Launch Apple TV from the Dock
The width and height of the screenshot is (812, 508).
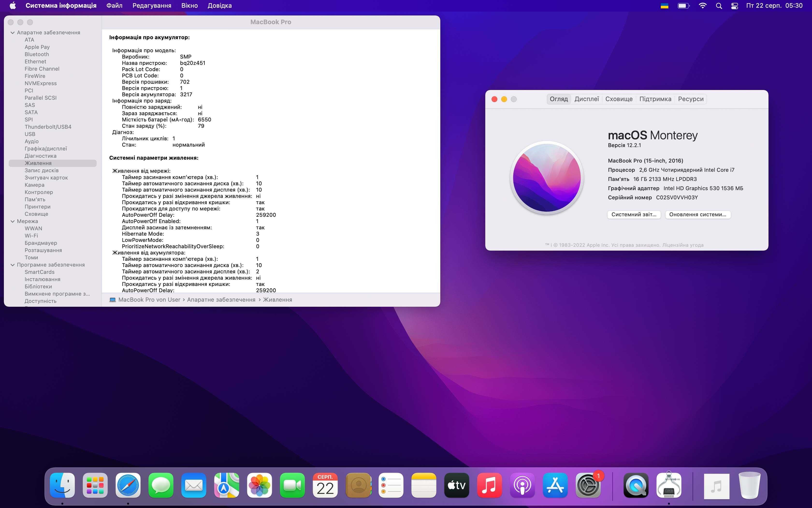click(457, 485)
